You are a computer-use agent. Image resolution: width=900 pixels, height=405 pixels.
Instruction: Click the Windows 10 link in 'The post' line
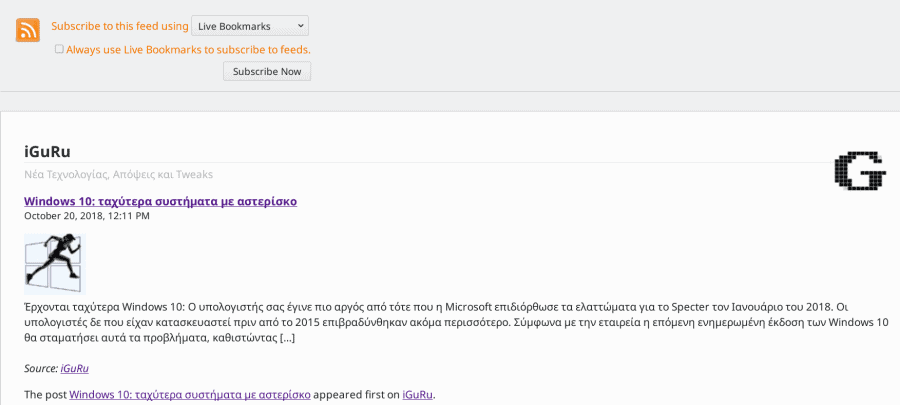(189, 394)
